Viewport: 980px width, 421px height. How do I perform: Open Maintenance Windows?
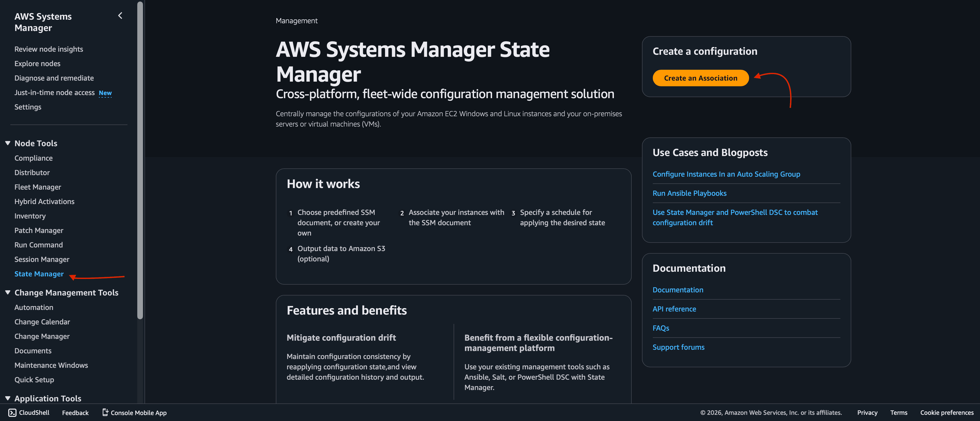[x=51, y=365]
